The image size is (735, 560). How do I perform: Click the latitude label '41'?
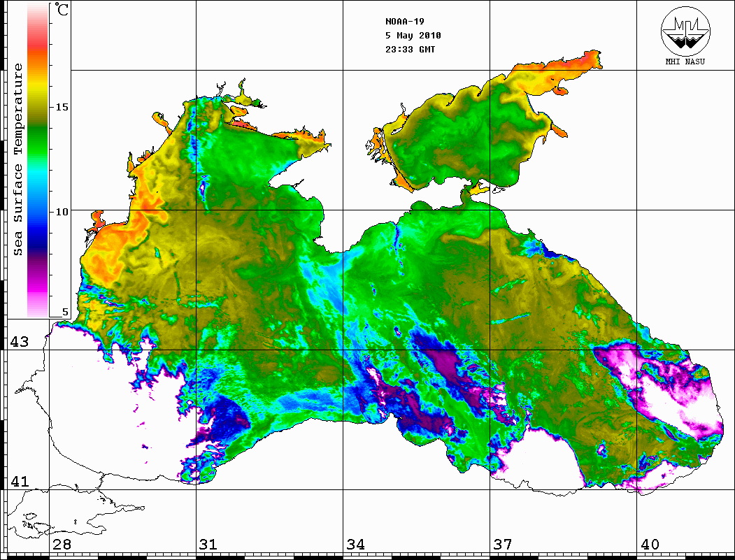click(19, 481)
